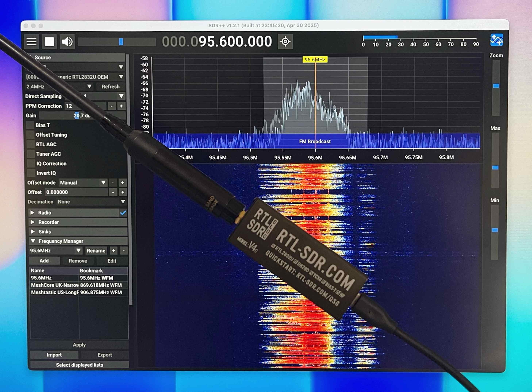Add new list with plus button

[114, 251]
